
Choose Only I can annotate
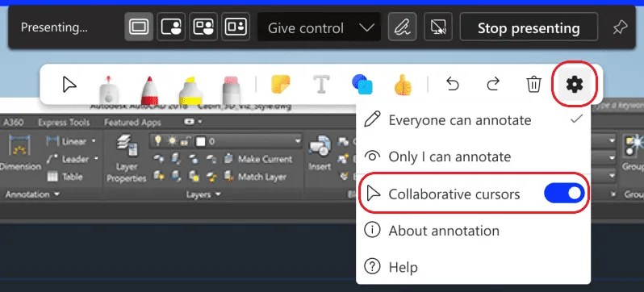(x=473, y=156)
